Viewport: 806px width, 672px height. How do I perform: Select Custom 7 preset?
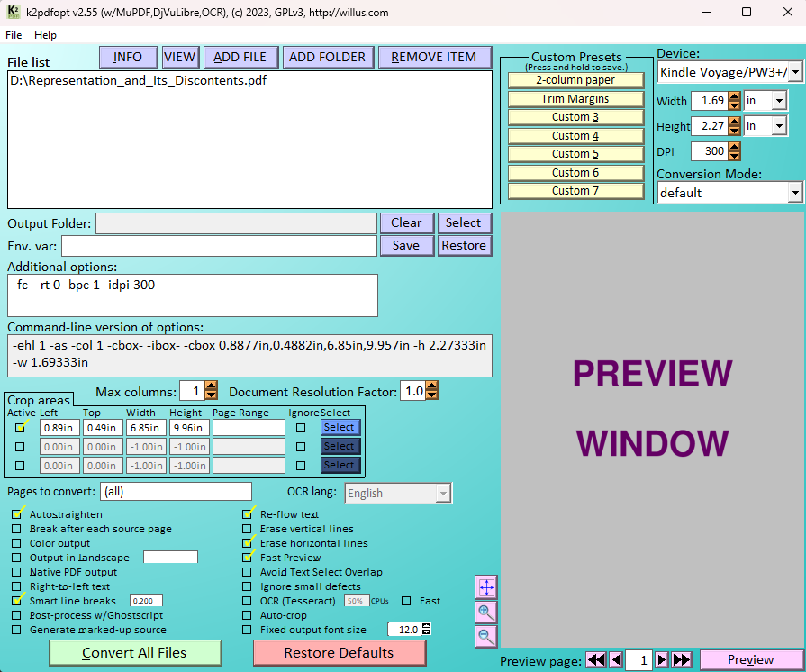coord(575,191)
